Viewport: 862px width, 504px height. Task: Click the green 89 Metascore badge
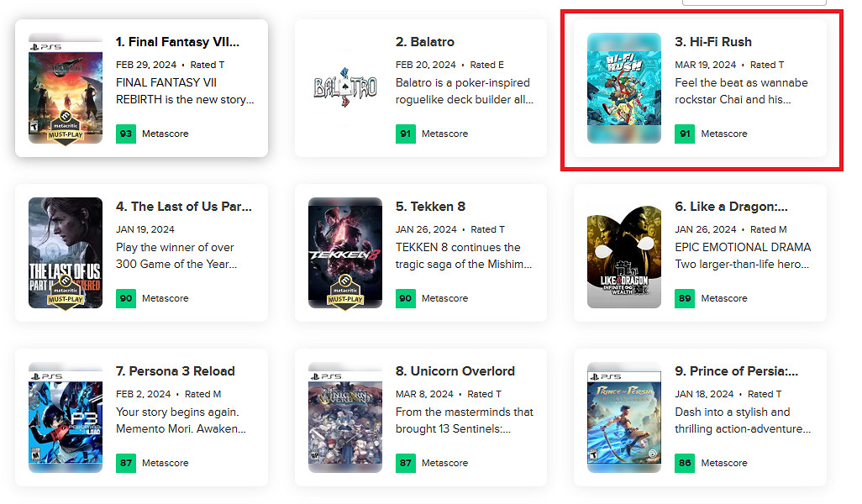pos(685,298)
